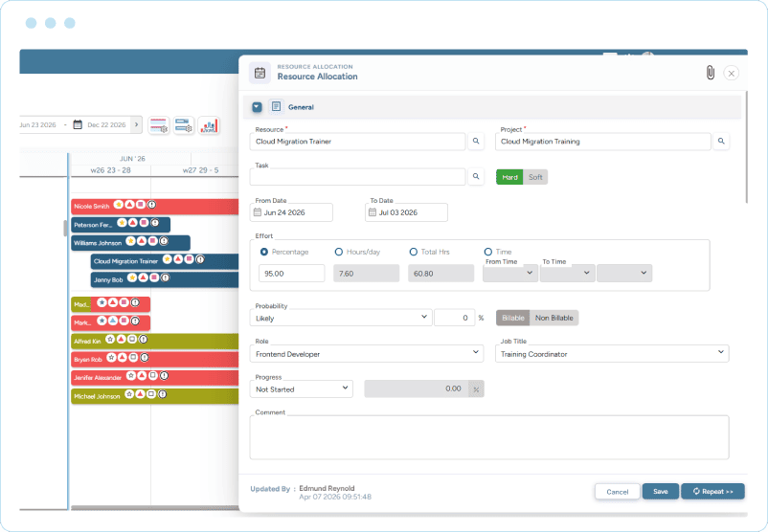Open the third time dropdown after To Time
768x532 pixels.
click(624, 273)
